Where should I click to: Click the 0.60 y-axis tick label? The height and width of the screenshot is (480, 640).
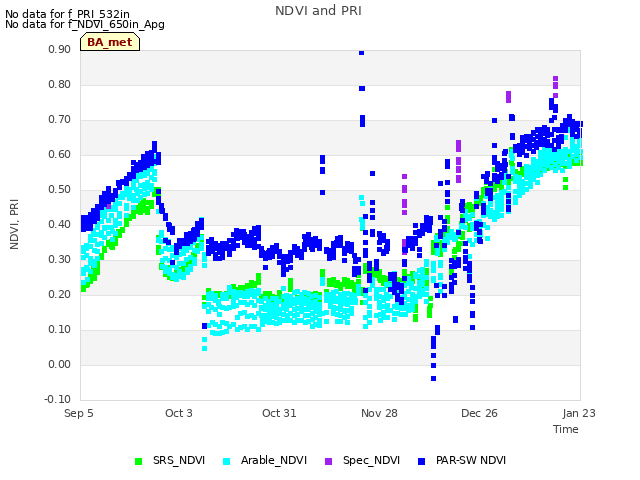tap(60, 155)
